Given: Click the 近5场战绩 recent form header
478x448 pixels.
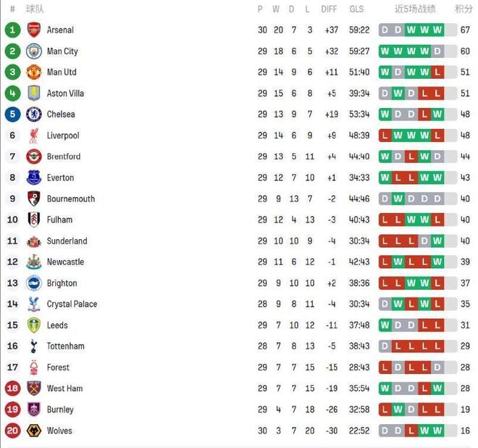Looking at the screenshot, I should point(415,9).
